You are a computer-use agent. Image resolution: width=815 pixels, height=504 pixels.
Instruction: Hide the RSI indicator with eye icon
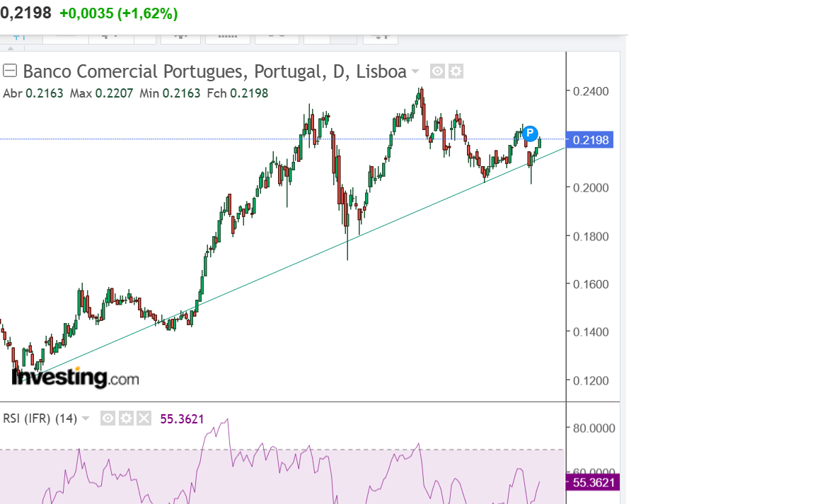[108, 418]
